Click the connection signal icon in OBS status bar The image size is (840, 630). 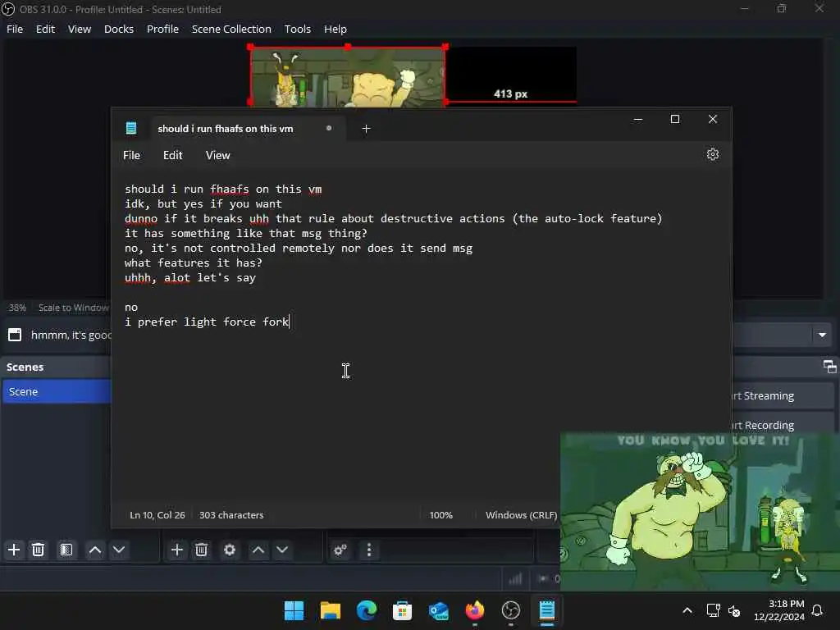click(x=515, y=578)
